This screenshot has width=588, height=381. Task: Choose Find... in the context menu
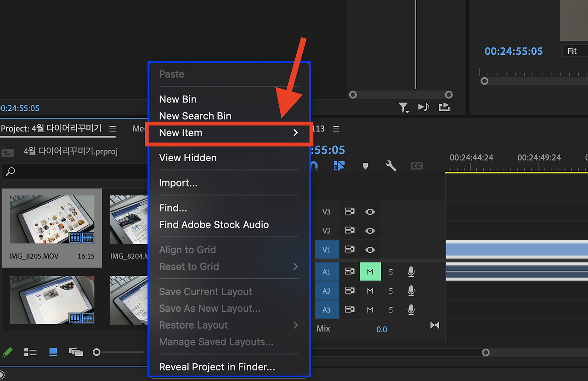[x=173, y=208]
